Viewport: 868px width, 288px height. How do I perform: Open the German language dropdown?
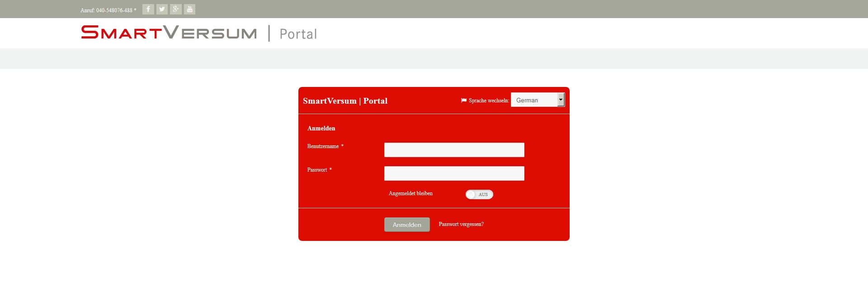(538, 100)
